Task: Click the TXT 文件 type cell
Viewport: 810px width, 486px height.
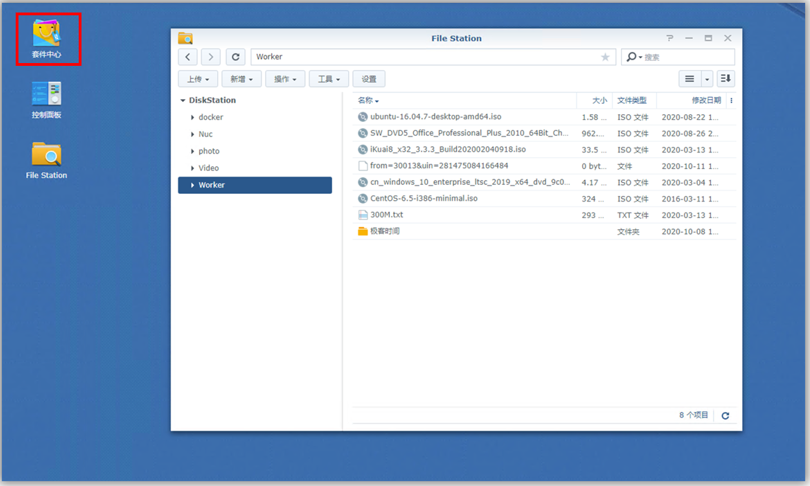Action: click(633, 215)
